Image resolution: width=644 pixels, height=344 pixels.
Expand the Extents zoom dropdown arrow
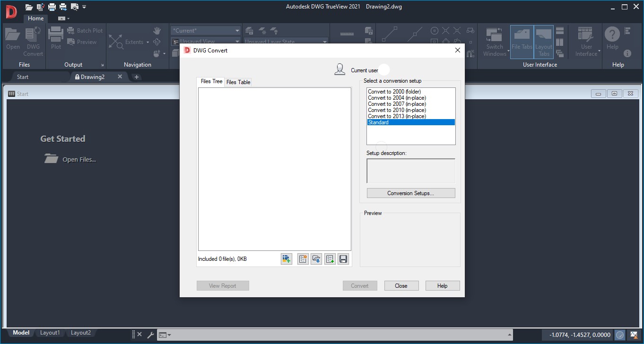(148, 42)
